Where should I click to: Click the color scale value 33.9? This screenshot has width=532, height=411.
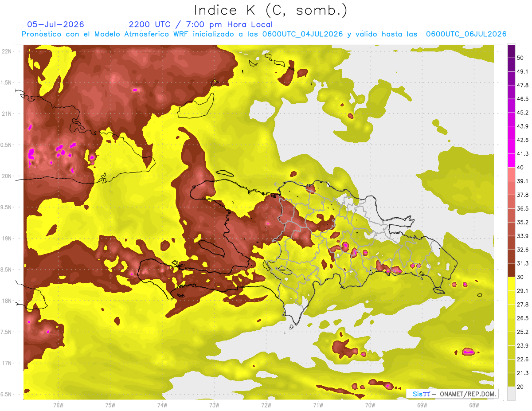tap(523, 236)
